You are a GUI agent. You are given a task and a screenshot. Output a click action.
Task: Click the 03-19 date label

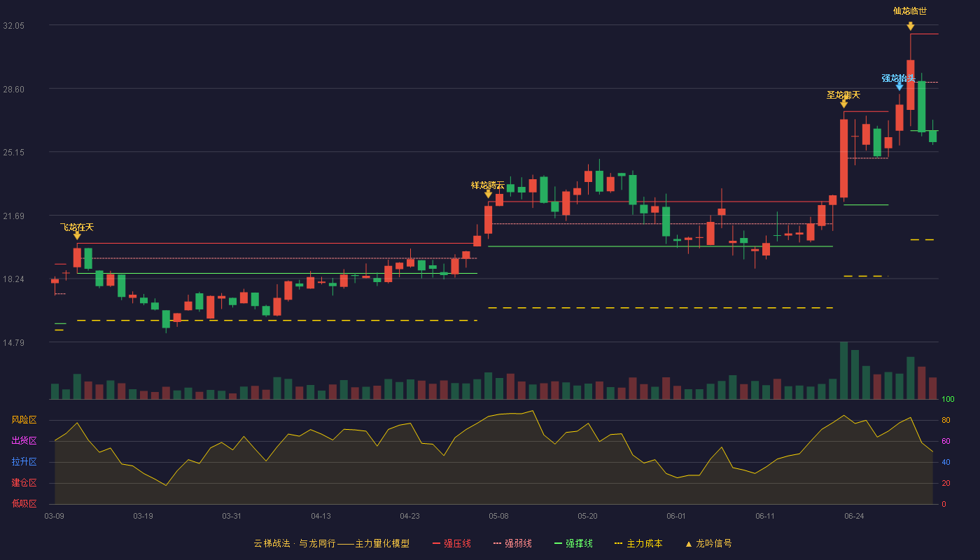[143, 516]
